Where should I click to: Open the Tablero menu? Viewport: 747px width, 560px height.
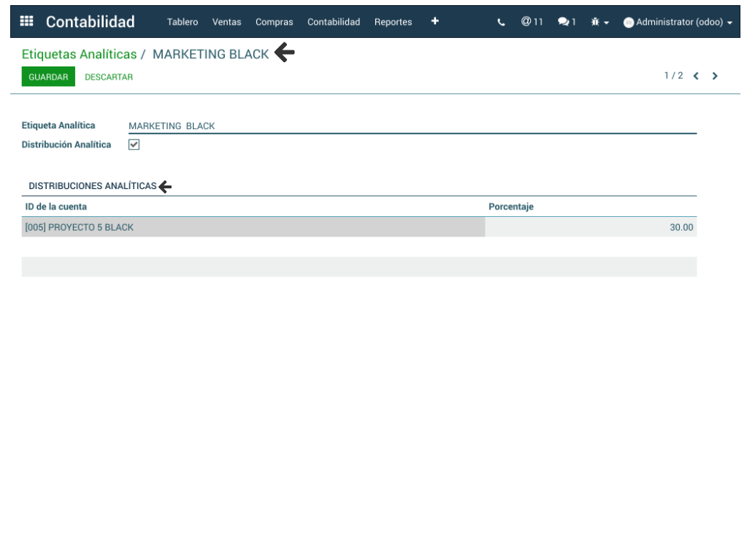pyautogui.click(x=182, y=22)
